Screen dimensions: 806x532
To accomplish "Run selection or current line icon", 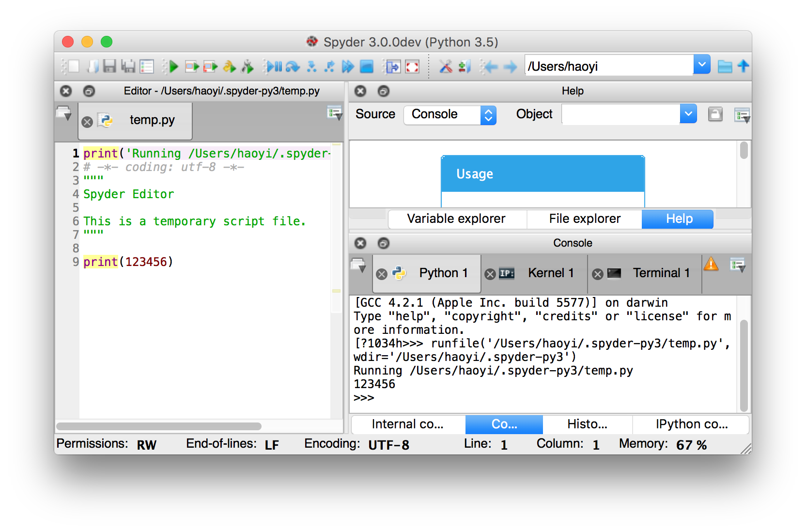I will point(229,66).
